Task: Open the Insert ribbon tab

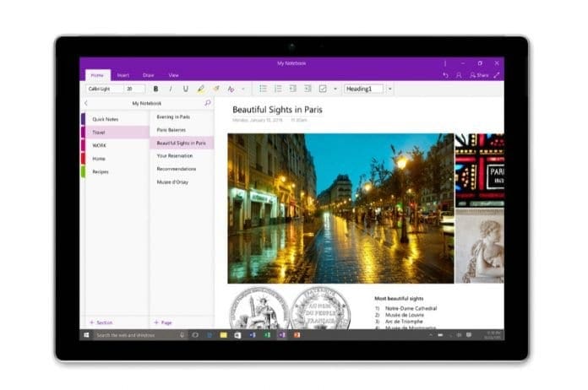Action: click(x=123, y=75)
